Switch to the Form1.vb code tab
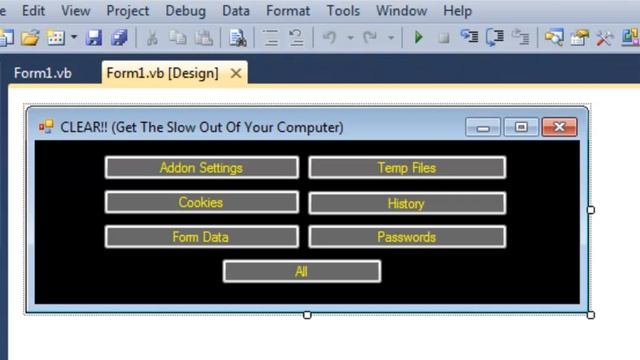Screen dimensions: 640x360 (x=43, y=73)
